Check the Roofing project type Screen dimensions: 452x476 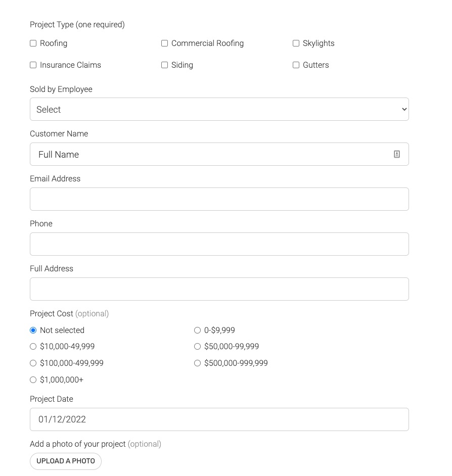point(33,43)
